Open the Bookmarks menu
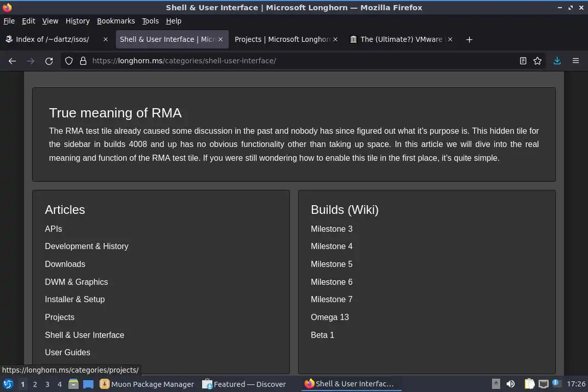The height and width of the screenshot is (392, 588). tap(116, 21)
